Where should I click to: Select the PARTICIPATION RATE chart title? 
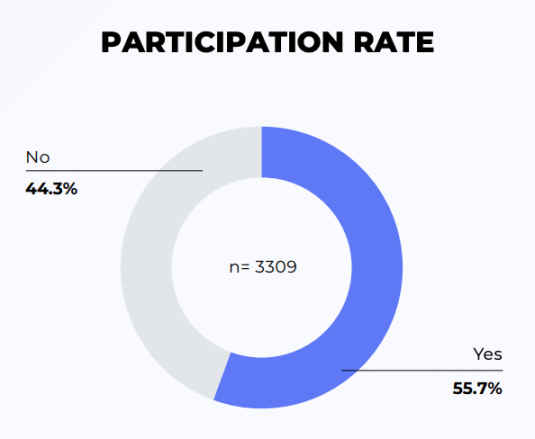point(268,42)
